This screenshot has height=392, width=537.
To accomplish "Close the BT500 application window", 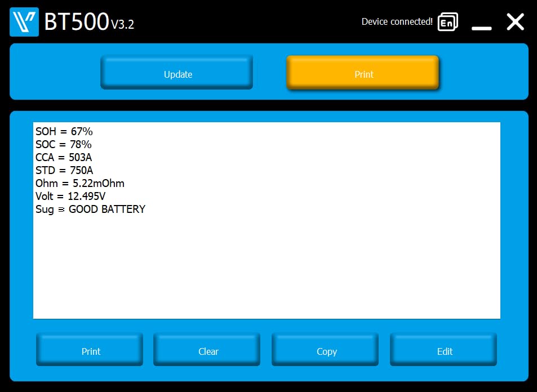I will [516, 22].
